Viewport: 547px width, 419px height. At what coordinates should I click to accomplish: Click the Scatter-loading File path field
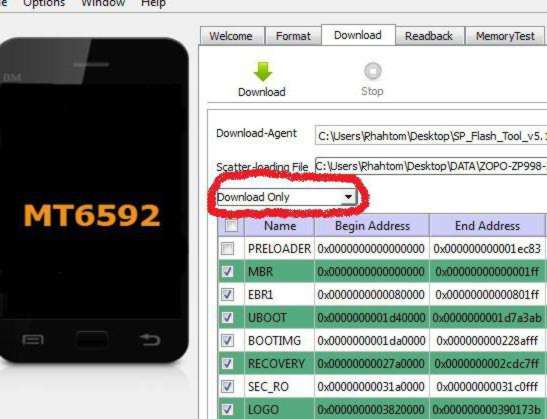pyautogui.click(x=431, y=166)
